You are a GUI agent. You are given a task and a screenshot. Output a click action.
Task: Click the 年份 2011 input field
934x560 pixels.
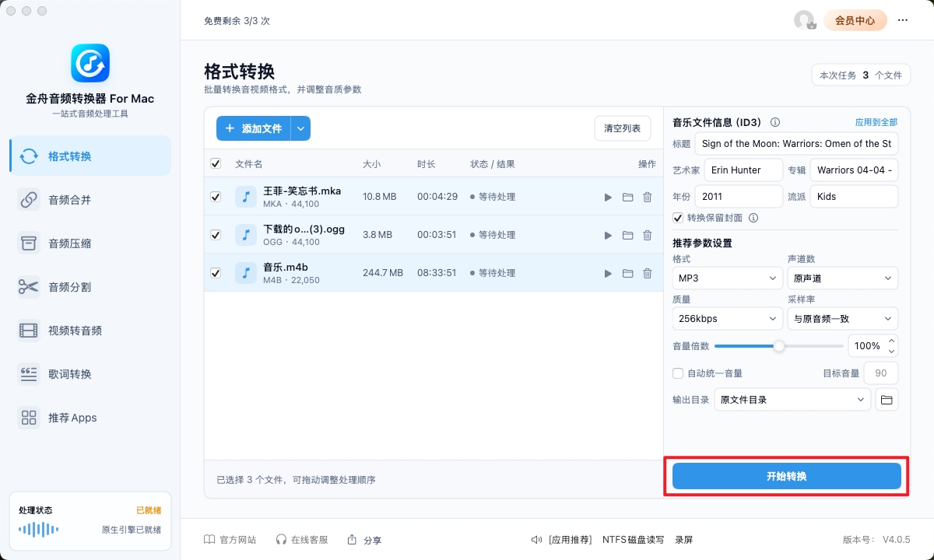pyautogui.click(x=739, y=197)
